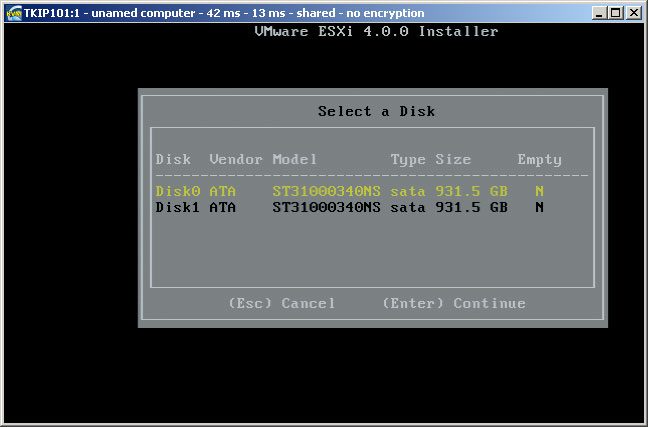
Task: Click the Empty column header
Action: tap(539, 160)
